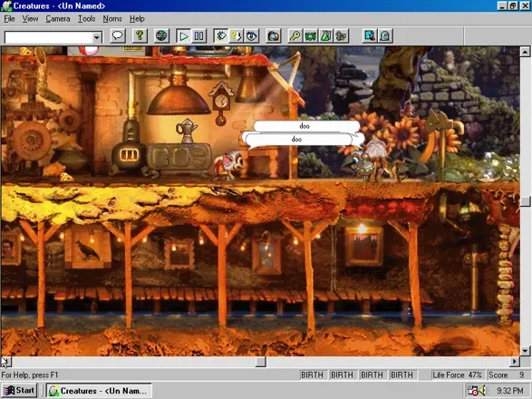This screenshot has height=399, width=532.
Task: Click the vertical scrollbar thumb
Action: (526, 201)
